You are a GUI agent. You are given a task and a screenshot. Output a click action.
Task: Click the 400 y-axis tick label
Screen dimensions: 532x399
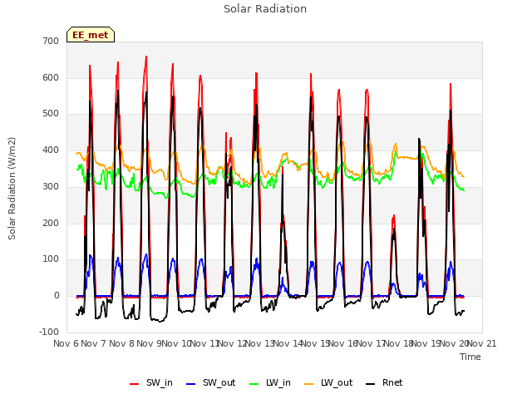tap(51, 150)
